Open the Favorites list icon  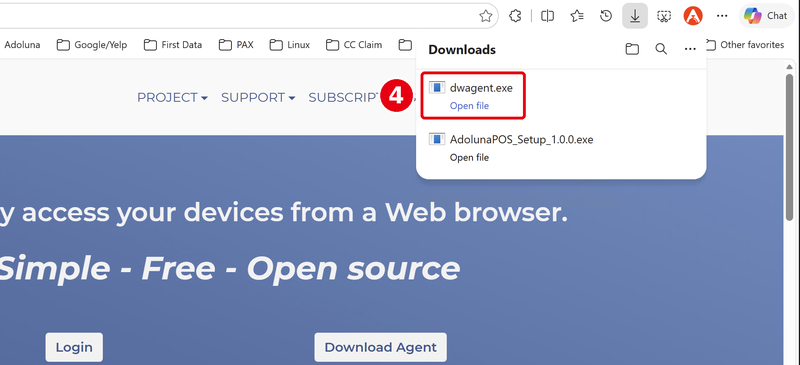[577, 16]
